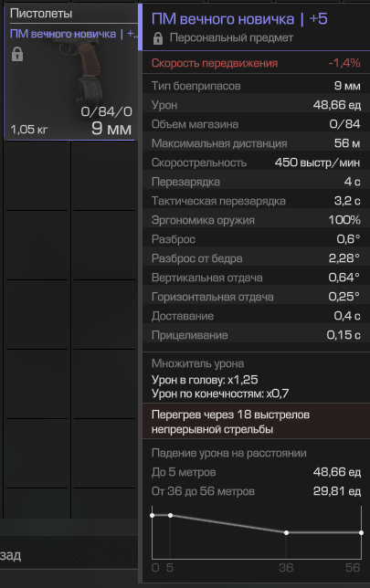Click the 36 meter point on damage graph

point(286,532)
